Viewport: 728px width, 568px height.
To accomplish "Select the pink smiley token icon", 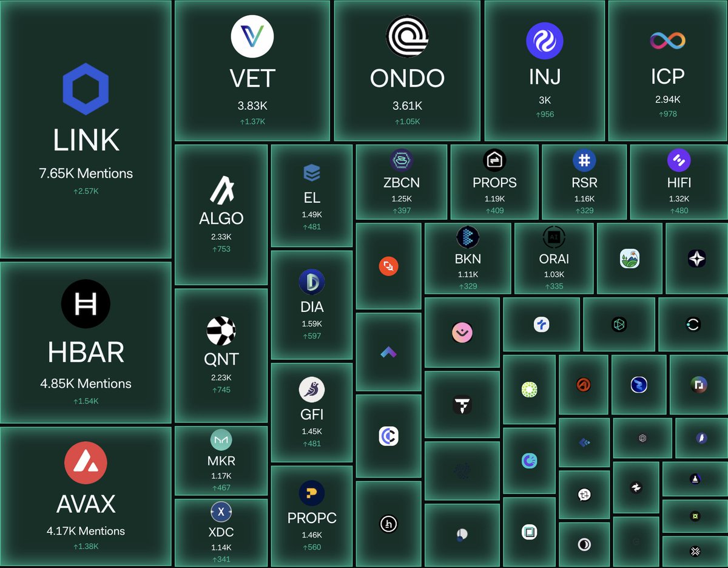I will click(462, 333).
